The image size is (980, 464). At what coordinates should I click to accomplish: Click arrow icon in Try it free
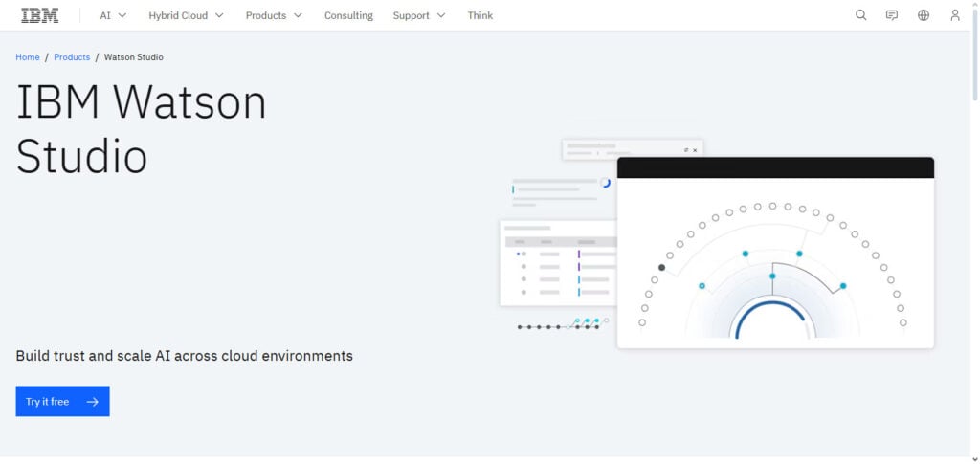pyautogui.click(x=93, y=402)
